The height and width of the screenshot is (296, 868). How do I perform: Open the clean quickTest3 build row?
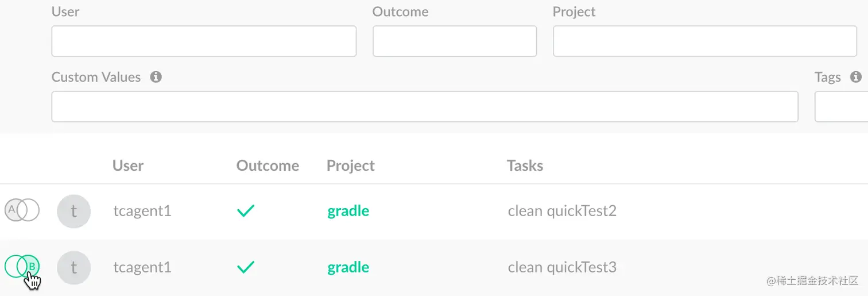[x=561, y=267]
